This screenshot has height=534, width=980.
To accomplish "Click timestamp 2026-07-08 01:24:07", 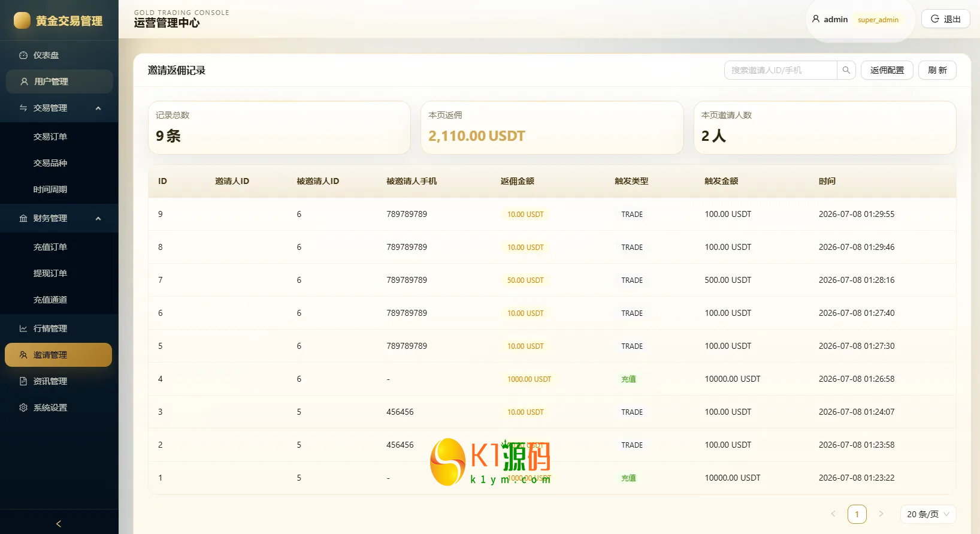I will 857,412.
